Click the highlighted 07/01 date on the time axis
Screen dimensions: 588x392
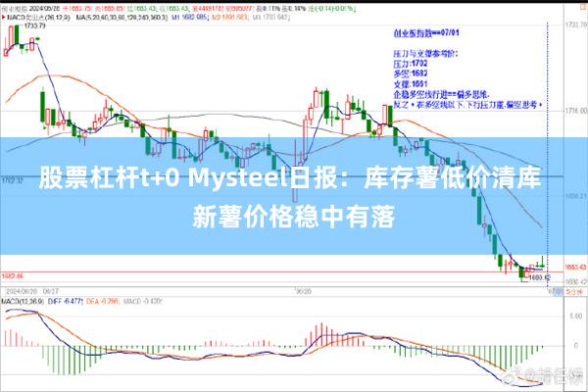[556, 292]
